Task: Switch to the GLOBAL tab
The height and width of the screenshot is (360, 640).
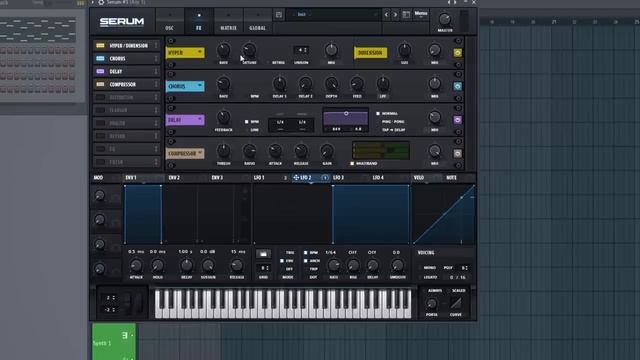Action: pyautogui.click(x=258, y=21)
